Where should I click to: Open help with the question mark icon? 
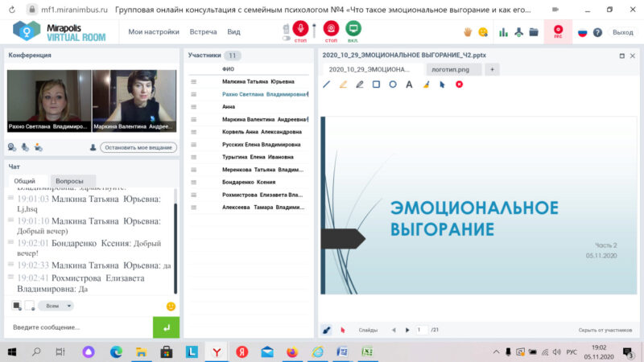[x=597, y=32]
